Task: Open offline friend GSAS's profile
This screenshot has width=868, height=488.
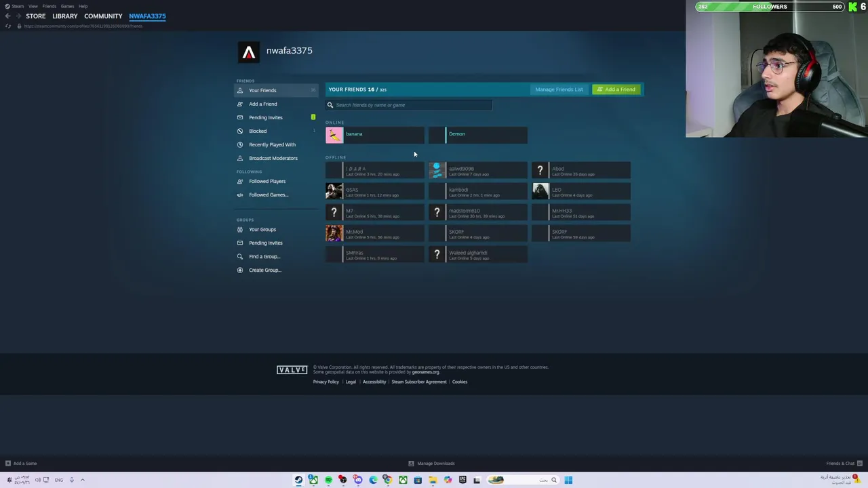Action: click(375, 192)
